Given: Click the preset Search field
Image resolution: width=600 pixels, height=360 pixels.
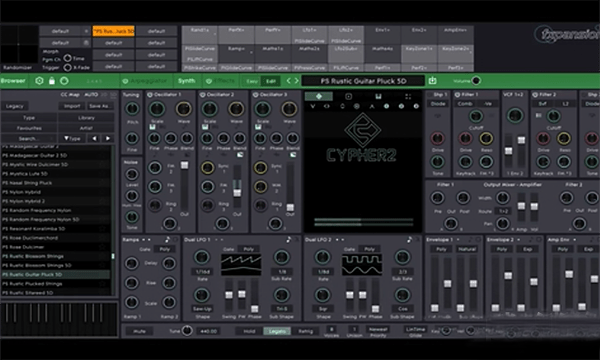Looking at the screenshot, I should click(x=29, y=138).
